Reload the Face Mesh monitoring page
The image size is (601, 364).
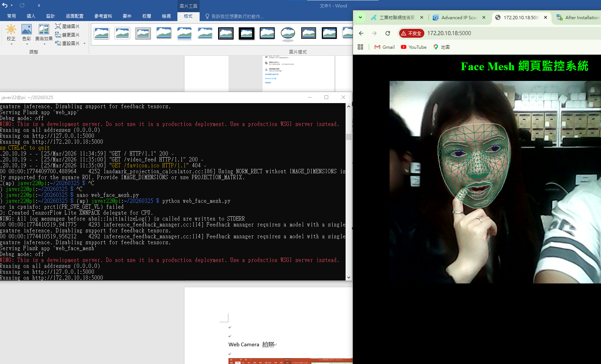pyautogui.click(x=387, y=33)
